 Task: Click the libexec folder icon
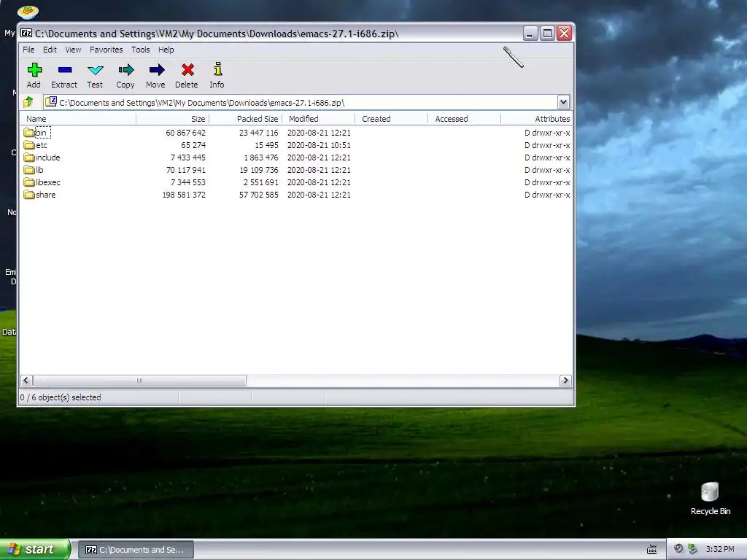[x=29, y=182]
